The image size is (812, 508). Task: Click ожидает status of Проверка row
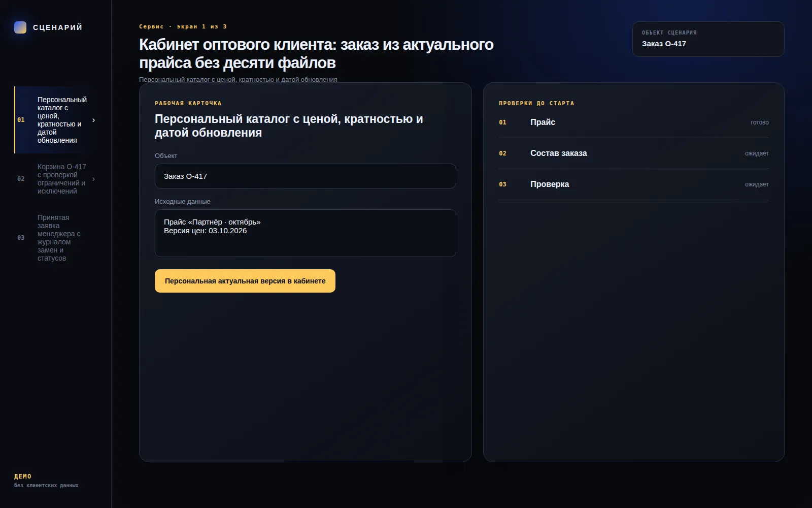point(757,184)
